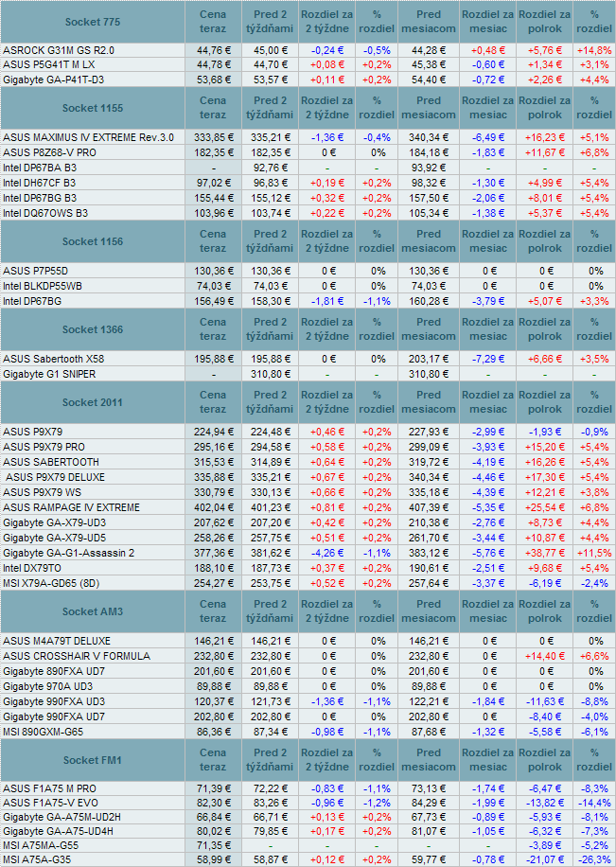Click Intel DH67CF B3 current price 97,02 €
This screenshot has height=867, width=616.
[x=214, y=183]
